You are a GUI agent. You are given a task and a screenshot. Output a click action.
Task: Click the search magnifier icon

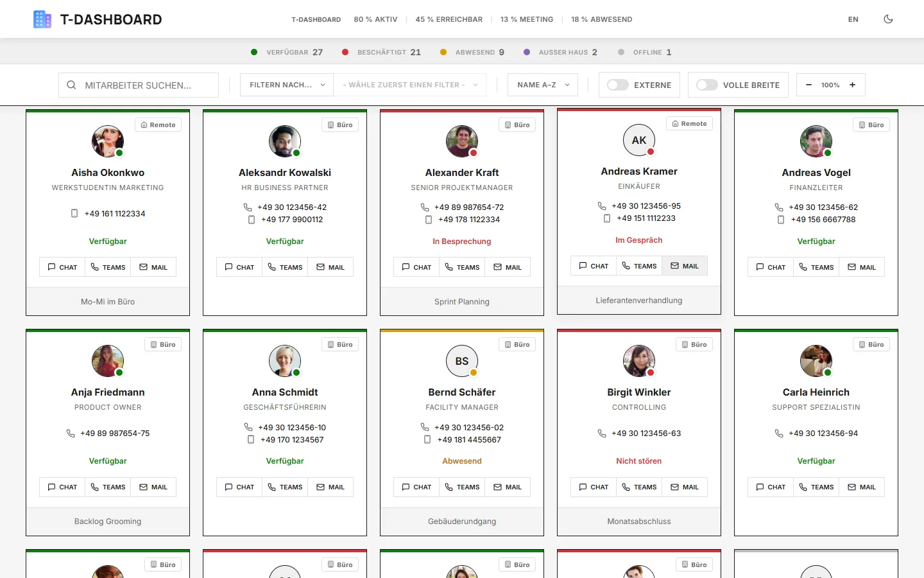coord(71,85)
